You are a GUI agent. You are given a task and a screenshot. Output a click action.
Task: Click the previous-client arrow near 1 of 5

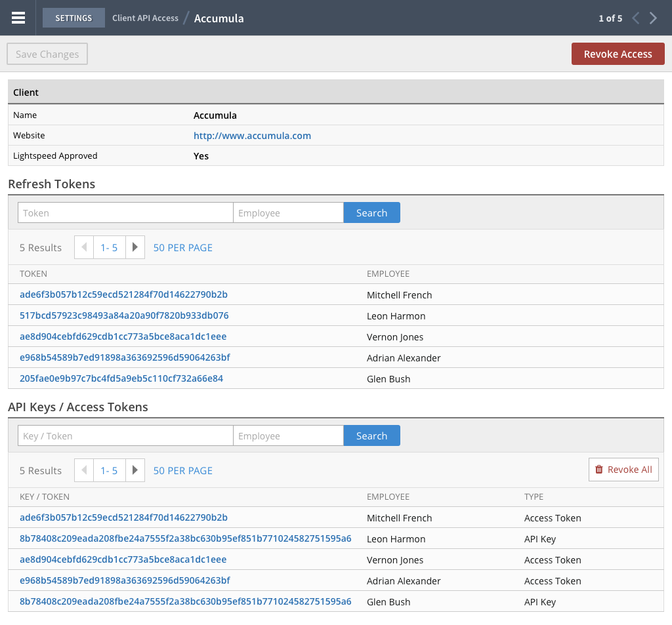(635, 18)
